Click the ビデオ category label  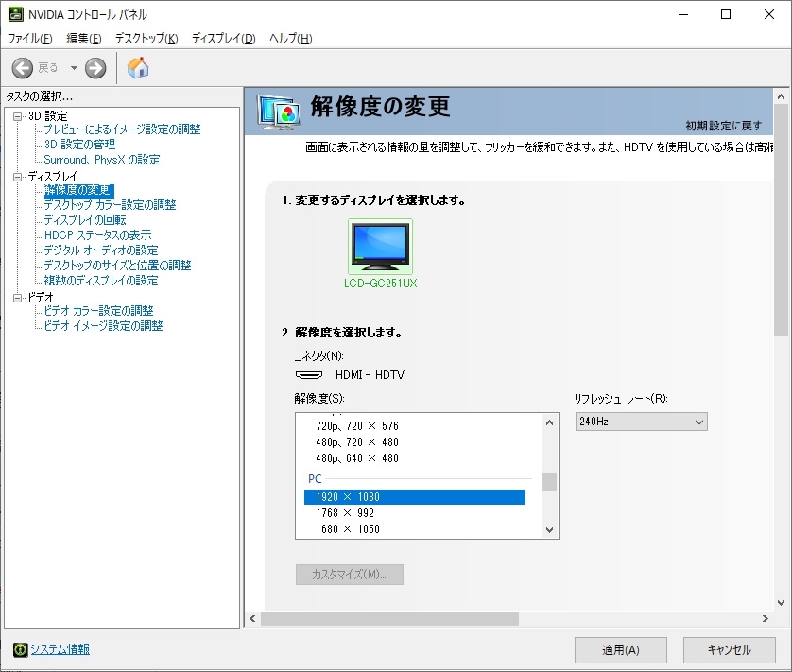[41, 298]
